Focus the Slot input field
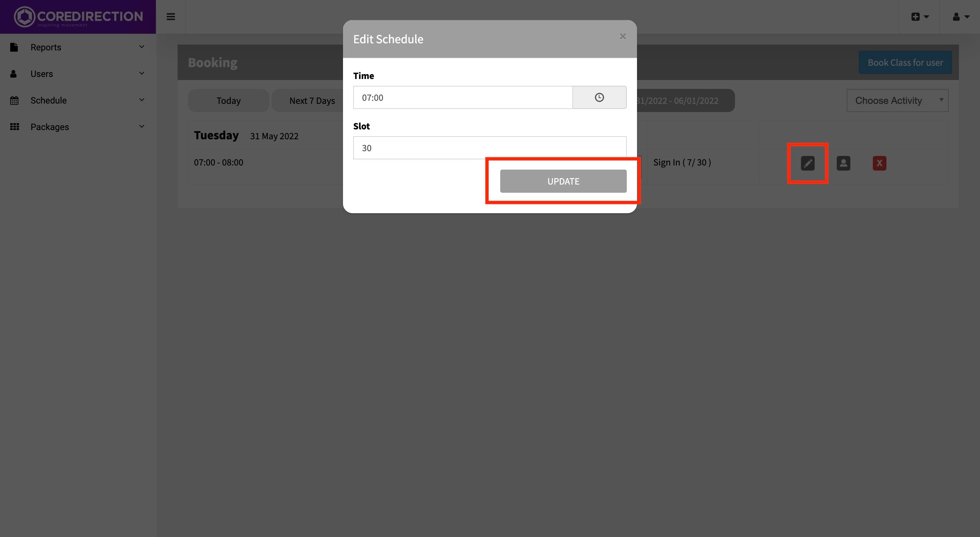 tap(490, 148)
